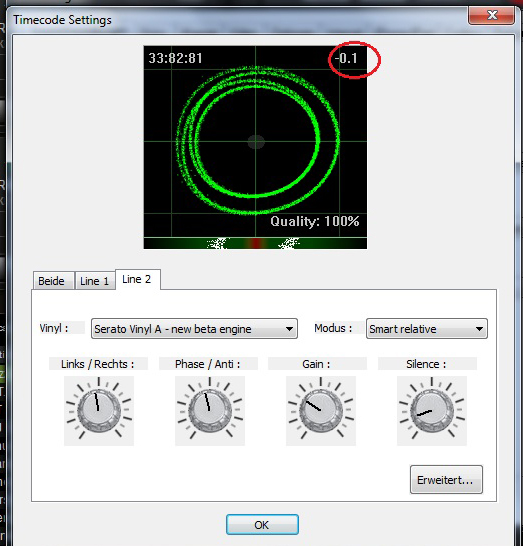Expand the Modus dropdown showing Smart relative
Screen dimensions: 523x546
(427, 329)
